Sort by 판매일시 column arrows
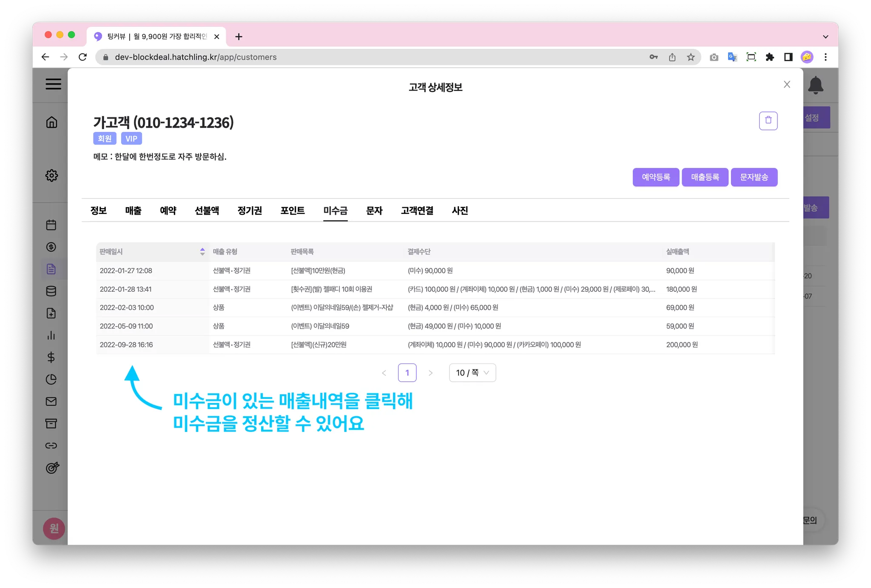Screen dimensions: 871x588 [202, 252]
